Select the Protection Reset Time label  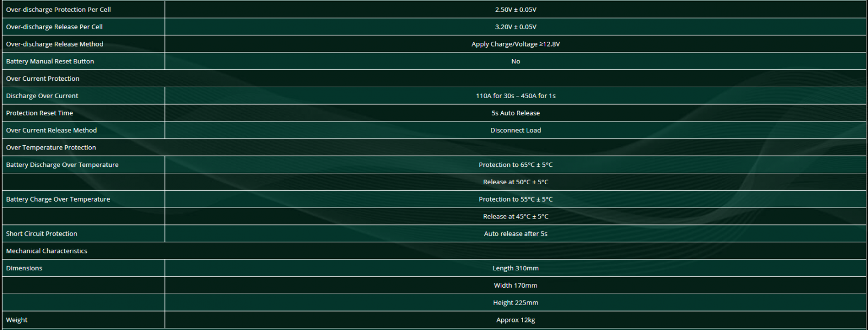[40, 113]
